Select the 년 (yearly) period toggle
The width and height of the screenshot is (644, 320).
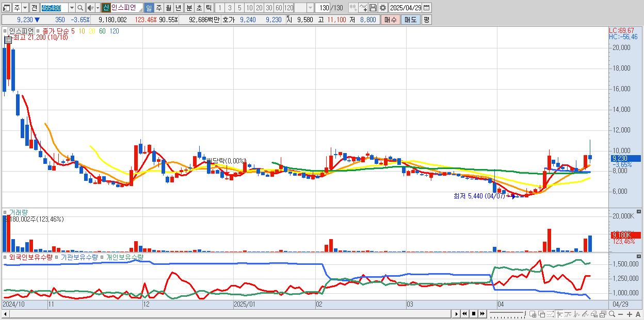[178, 8]
